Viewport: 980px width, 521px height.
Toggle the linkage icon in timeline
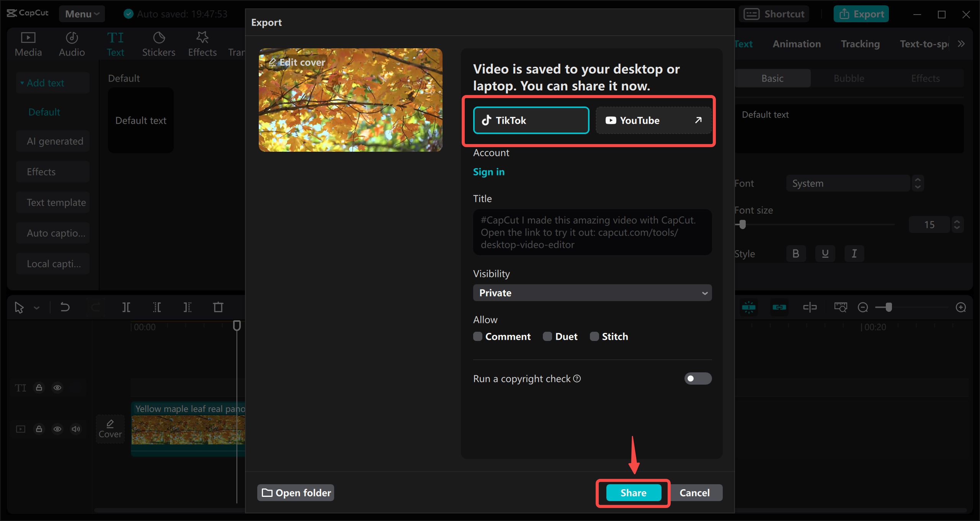tap(779, 307)
